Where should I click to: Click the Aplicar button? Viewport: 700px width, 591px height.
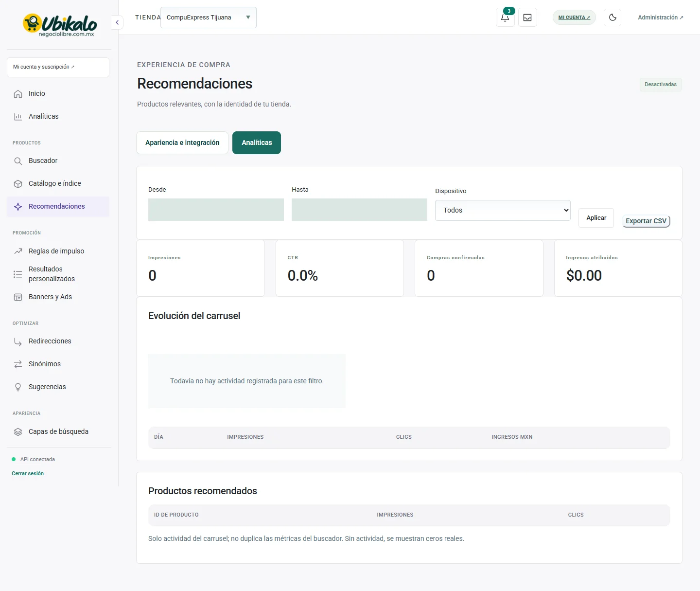coord(596,218)
